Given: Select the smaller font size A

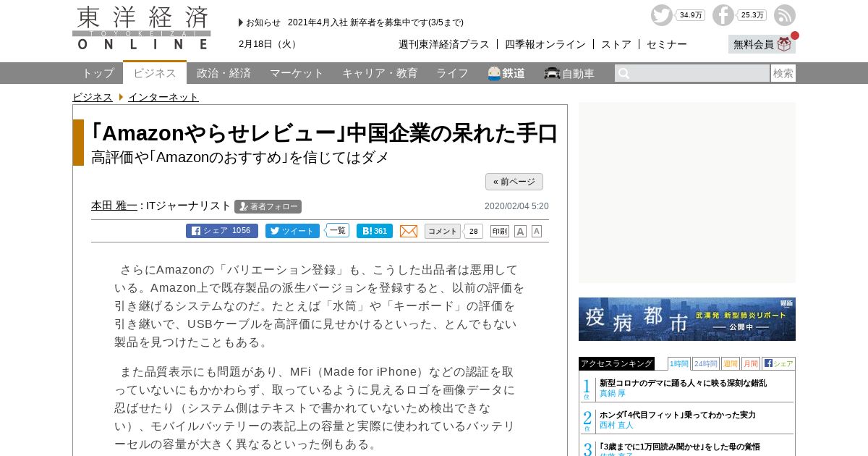Looking at the screenshot, I should 537,231.
